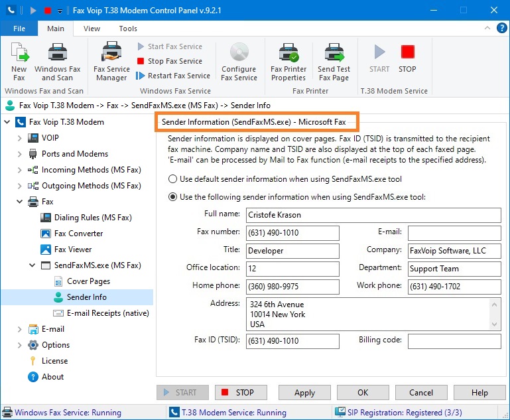Open the File menu
This screenshot has height=420, width=510.
tap(19, 29)
